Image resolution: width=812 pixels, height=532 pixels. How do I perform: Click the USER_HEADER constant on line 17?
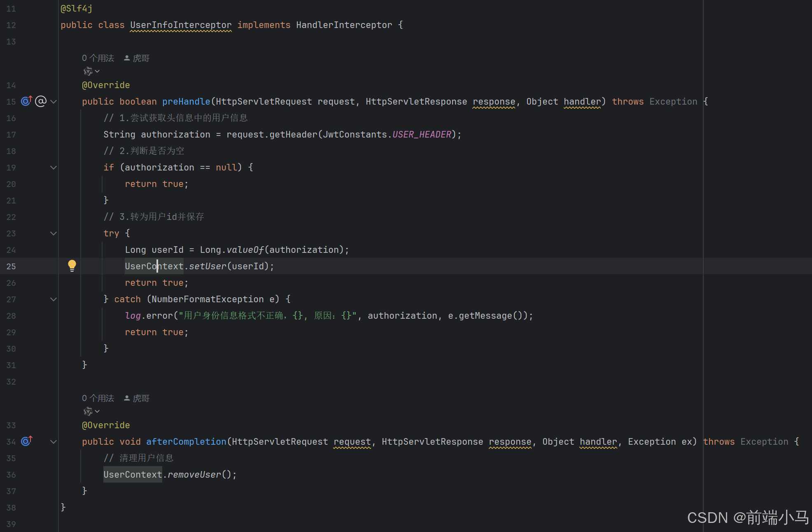[422, 135]
